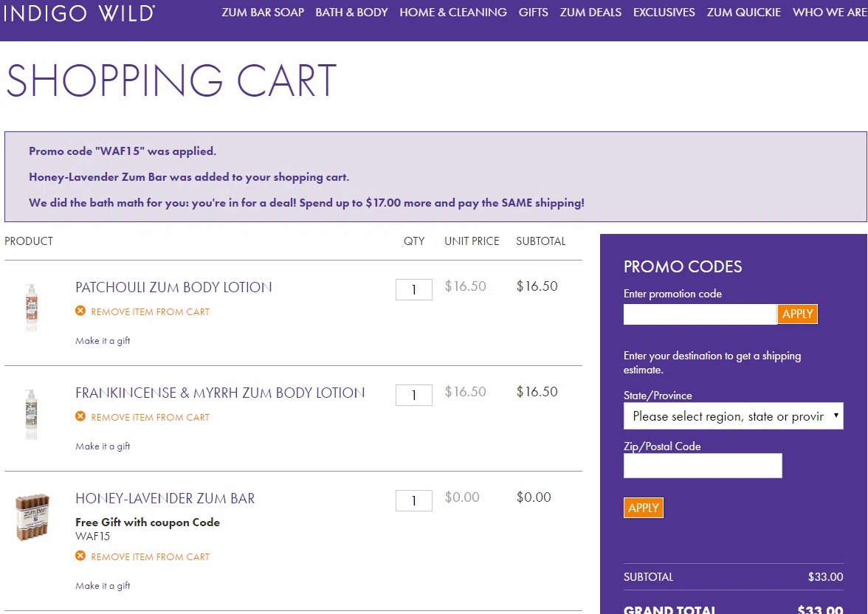Click the 'Promo code "WAF15" was applied.' message

(123, 151)
